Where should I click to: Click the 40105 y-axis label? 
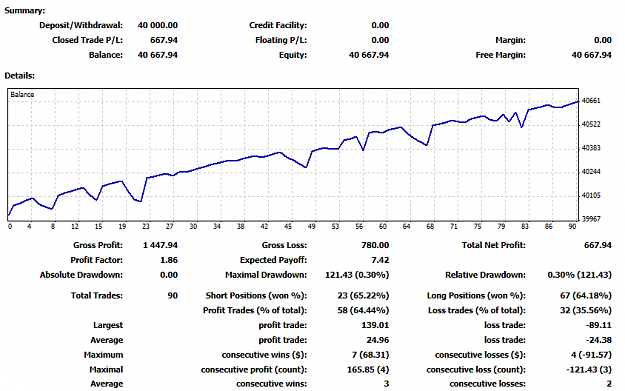tap(591, 195)
